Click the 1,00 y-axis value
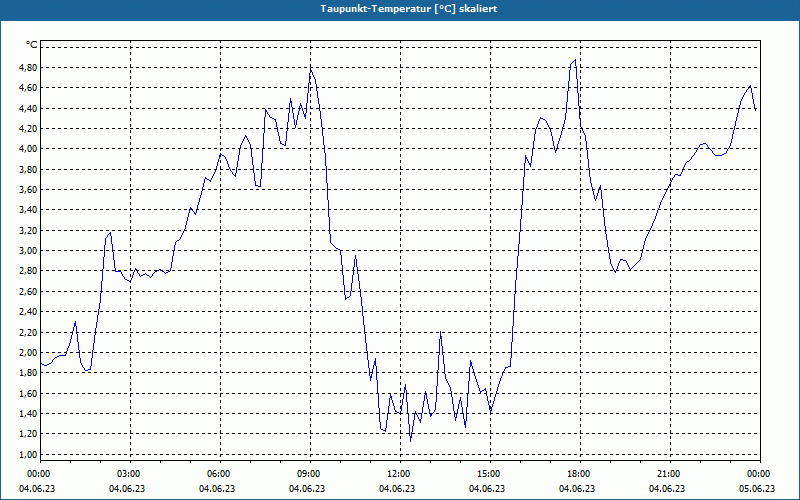The image size is (800, 500). (29, 454)
